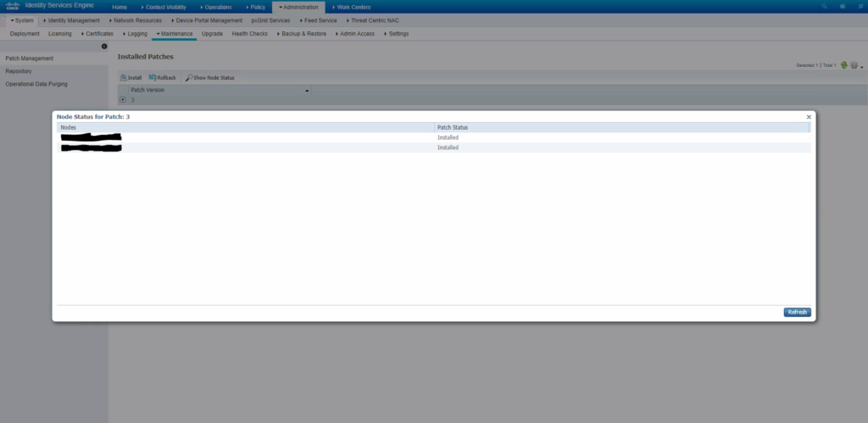Click the Total 1 count text
The width and height of the screenshot is (868, 423).
point(829,65)
